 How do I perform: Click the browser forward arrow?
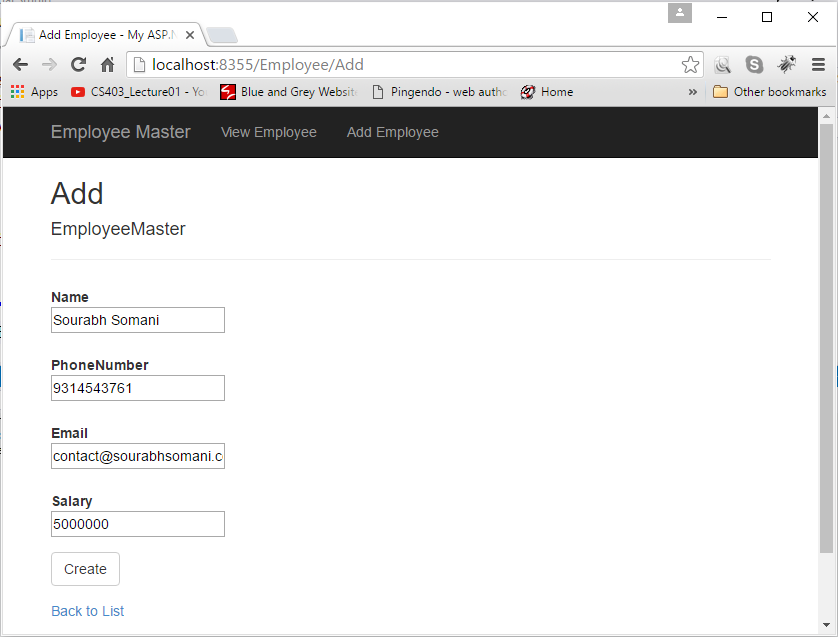(x=49, y=65)
